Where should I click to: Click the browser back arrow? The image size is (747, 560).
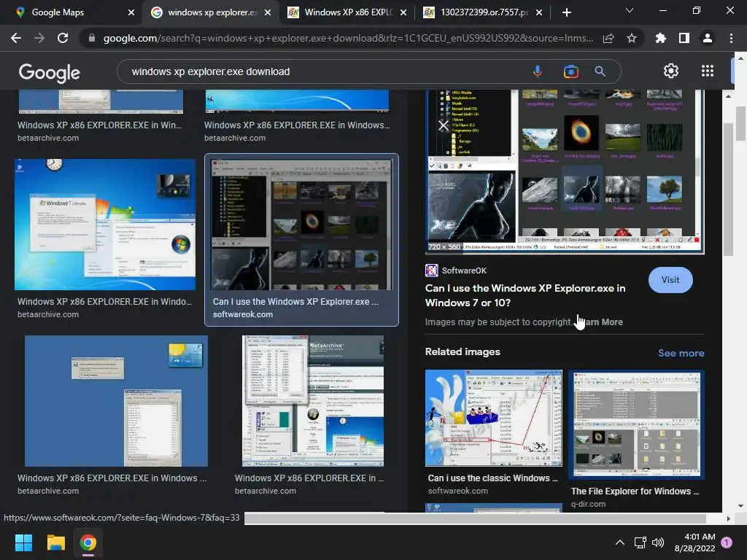point(16,38)
